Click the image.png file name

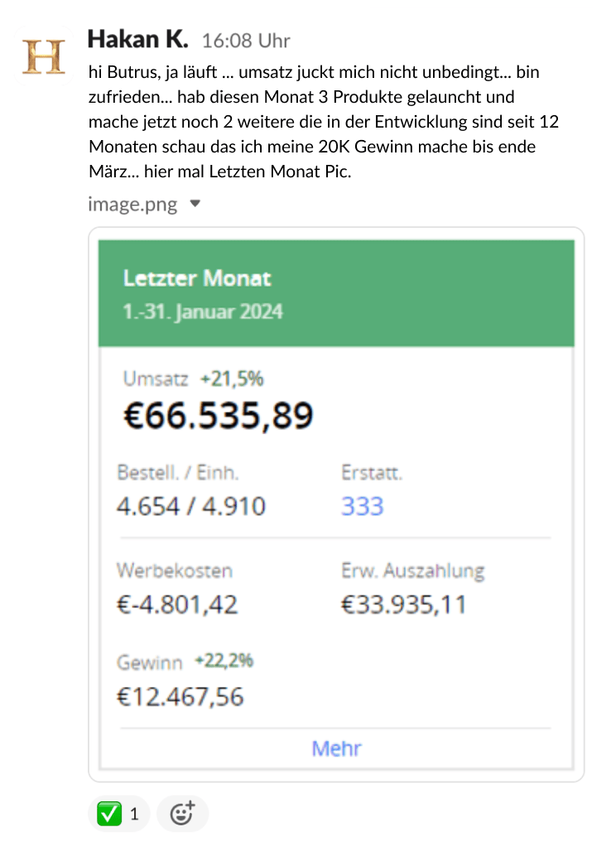(x=132, y=204)
